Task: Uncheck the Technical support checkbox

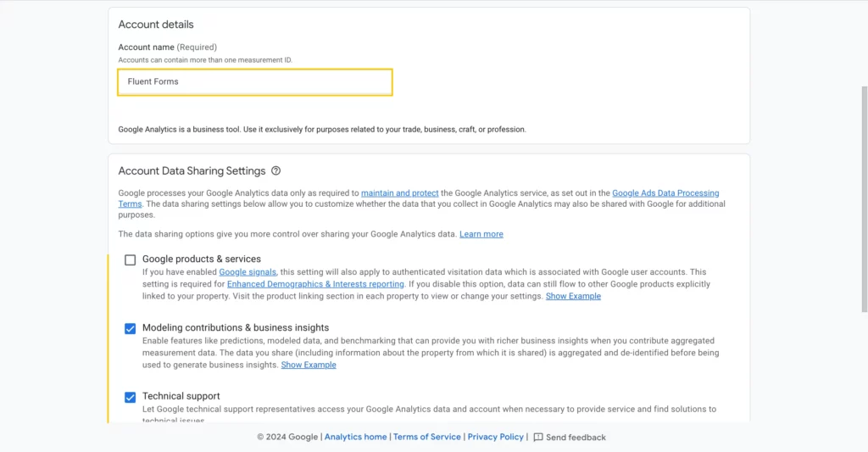Action: [x=130, y=397]
